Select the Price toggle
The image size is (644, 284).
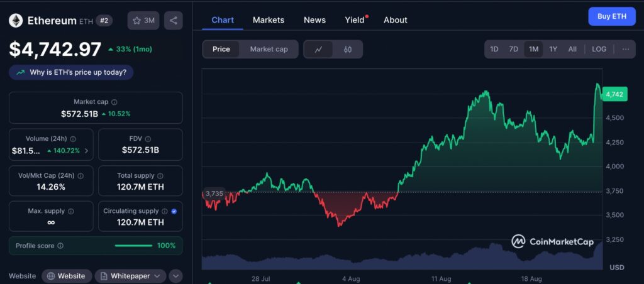click(221, 49)
